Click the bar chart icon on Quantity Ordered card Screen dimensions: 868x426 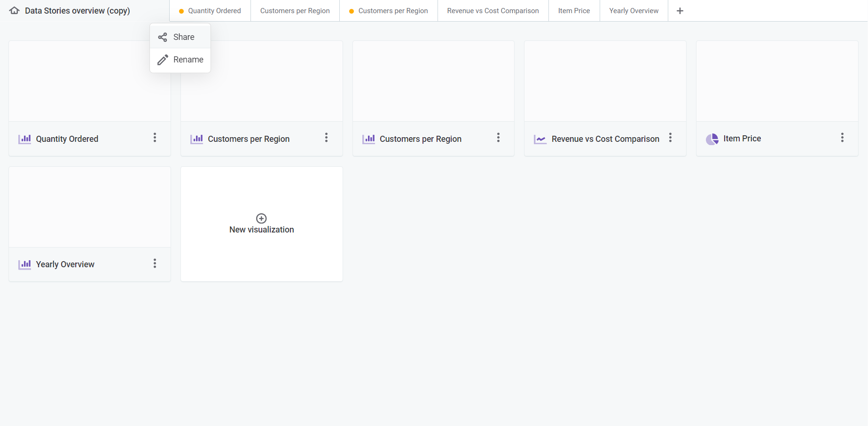pos(24,139)
